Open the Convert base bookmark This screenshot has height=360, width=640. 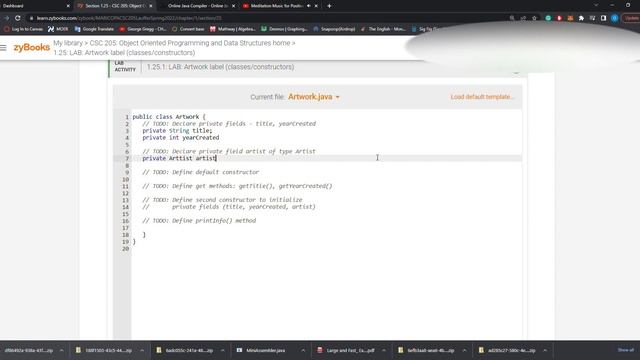[188, 29]
